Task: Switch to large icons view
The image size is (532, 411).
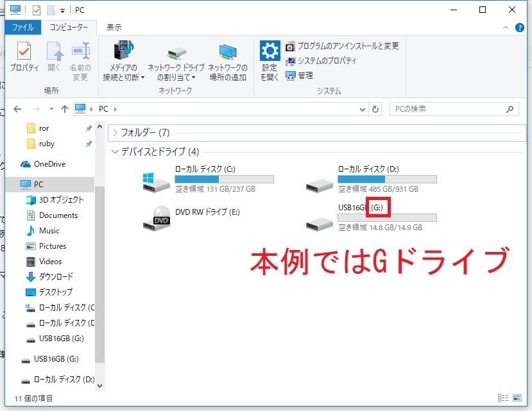Action: coord(517,398)
